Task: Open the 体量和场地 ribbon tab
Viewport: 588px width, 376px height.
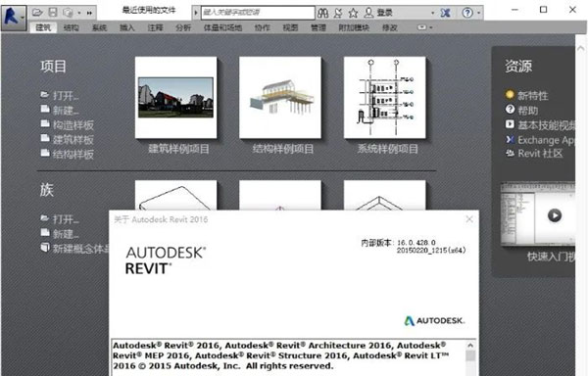Action: (222, 27)
